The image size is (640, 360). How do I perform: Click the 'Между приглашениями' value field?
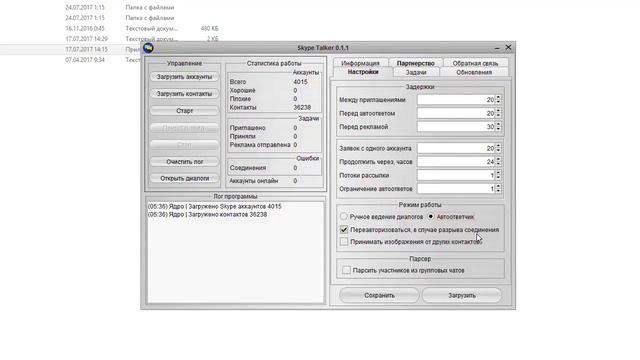point(456,100)
